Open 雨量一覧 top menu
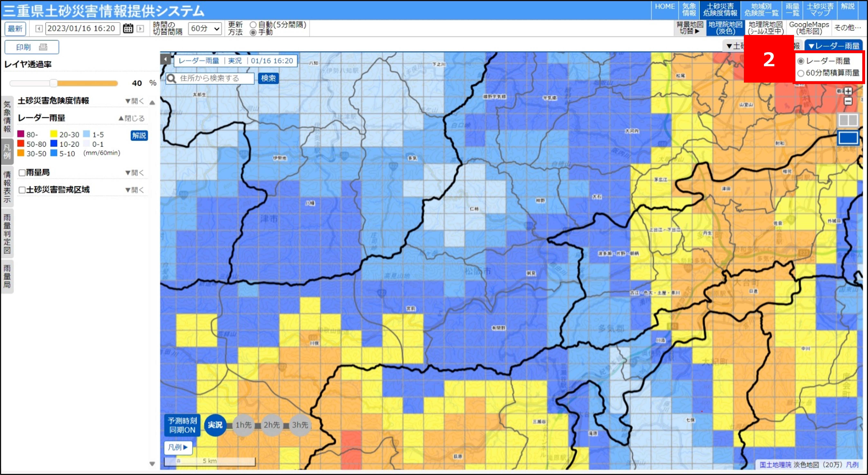 (x=792, y=10)
